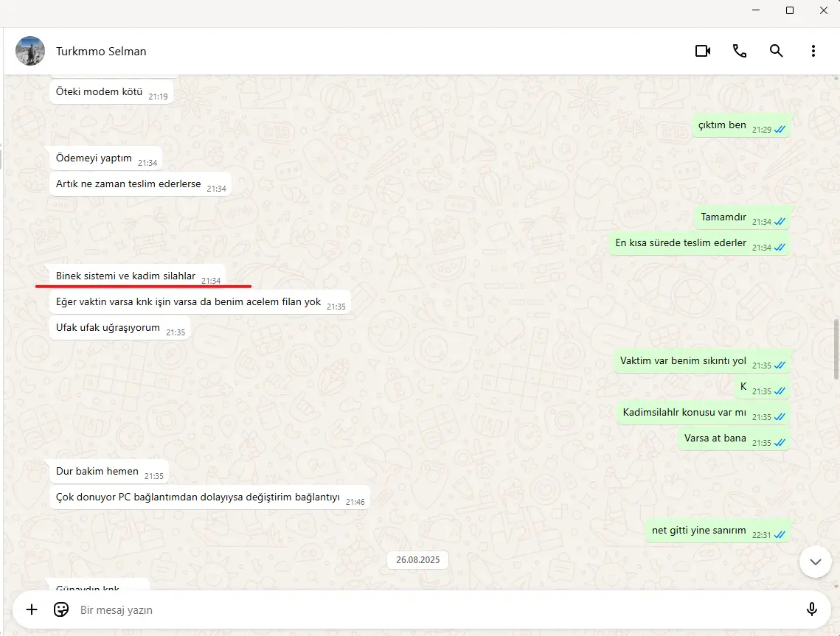Click read-receipt ticks on "çıktım ben"
Image resolution: width=840 pixels, height=636 pixels.
coord(780,130)
